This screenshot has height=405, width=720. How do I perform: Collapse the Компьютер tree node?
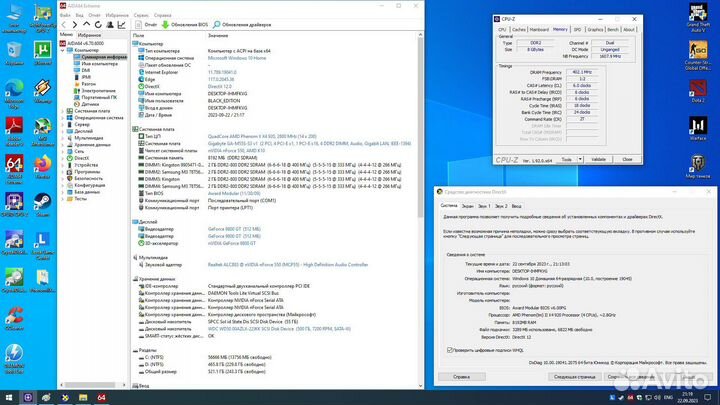point(63,50)
